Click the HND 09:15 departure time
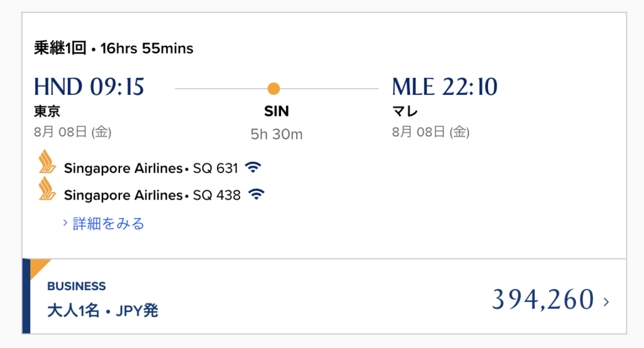The image size is (644, 348). click(89, 87)
